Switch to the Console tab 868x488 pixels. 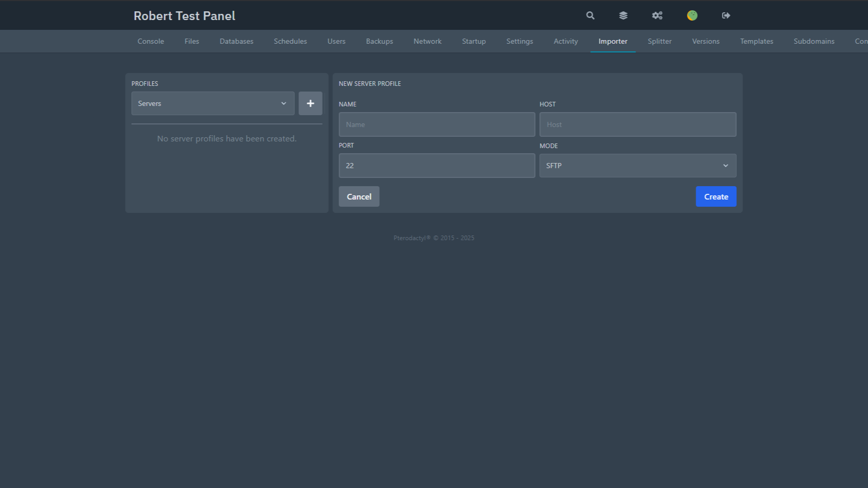[x=150, y=41]
